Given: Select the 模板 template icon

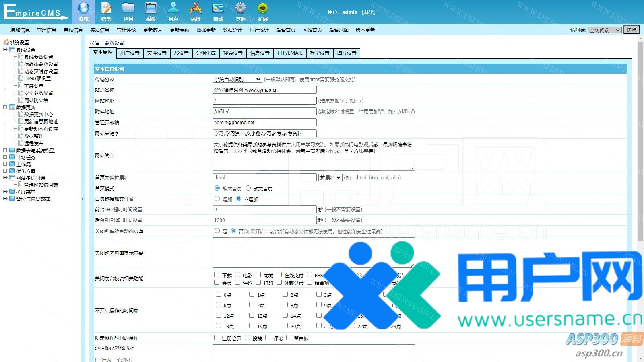Looking at the screenshot, I should coord(151,9).
